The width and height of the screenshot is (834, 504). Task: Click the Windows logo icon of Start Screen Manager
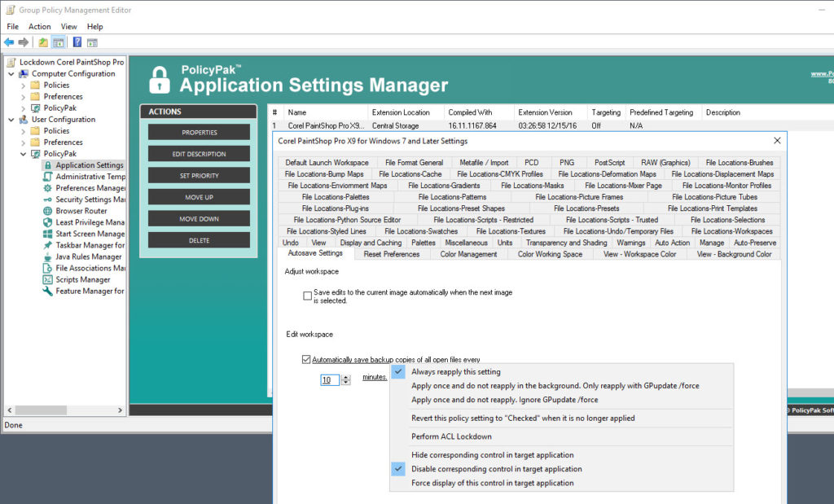coord(47,234)
